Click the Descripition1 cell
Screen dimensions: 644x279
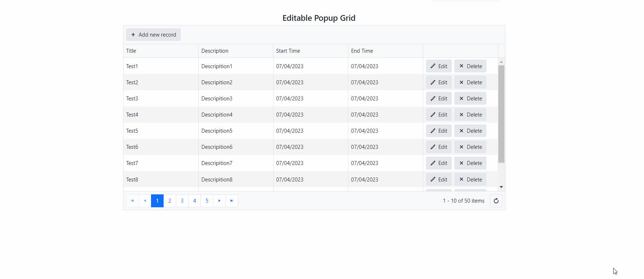(x=236, y=66)
